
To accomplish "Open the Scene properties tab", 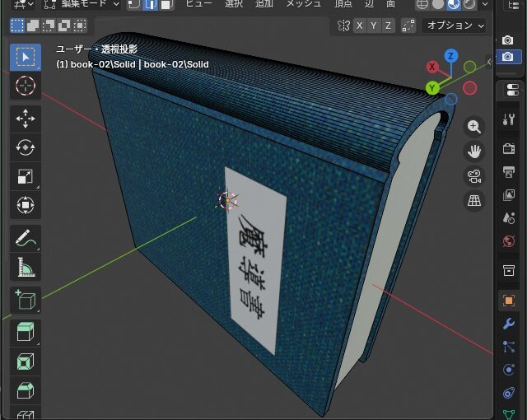I will click(509, 218).
